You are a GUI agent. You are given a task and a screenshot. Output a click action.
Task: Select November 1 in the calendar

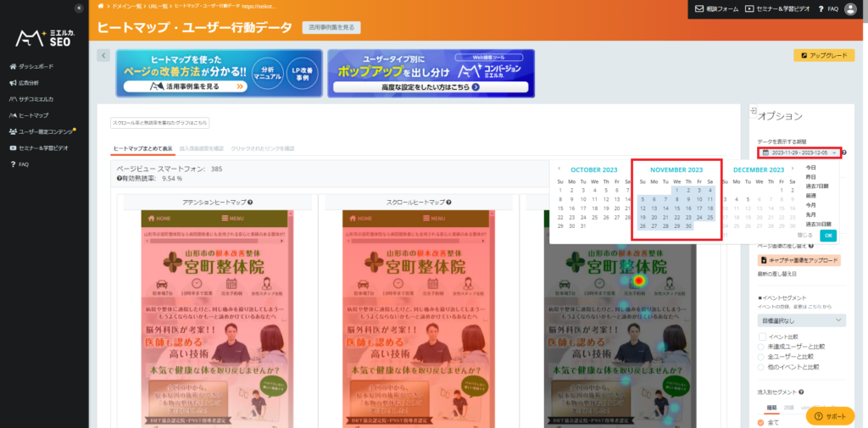(x=676, y=190)
